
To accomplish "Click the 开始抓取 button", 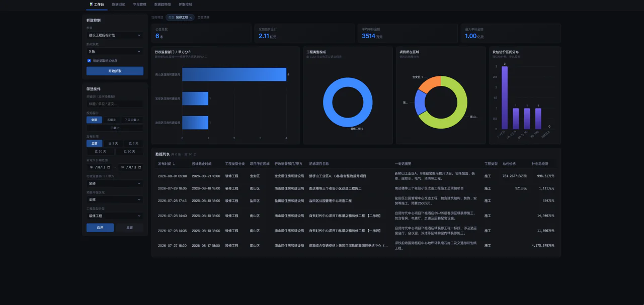I will tap(115, 71).
